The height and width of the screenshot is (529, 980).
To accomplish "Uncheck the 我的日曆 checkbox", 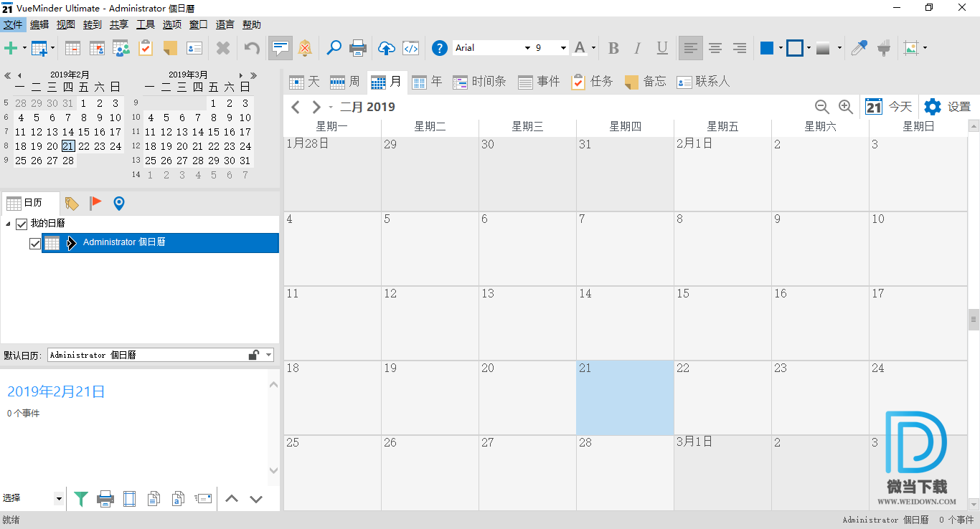I will coord(22,224).
